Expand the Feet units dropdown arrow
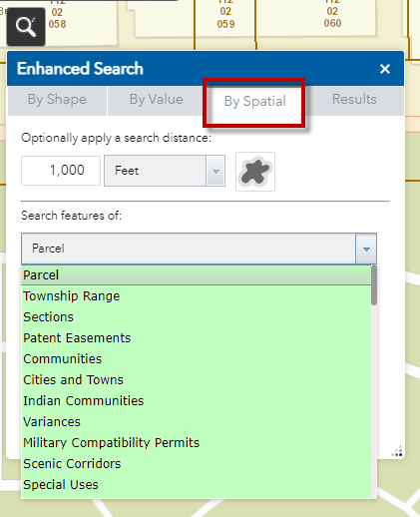420x517 pixels. click(x=215, y=171)
